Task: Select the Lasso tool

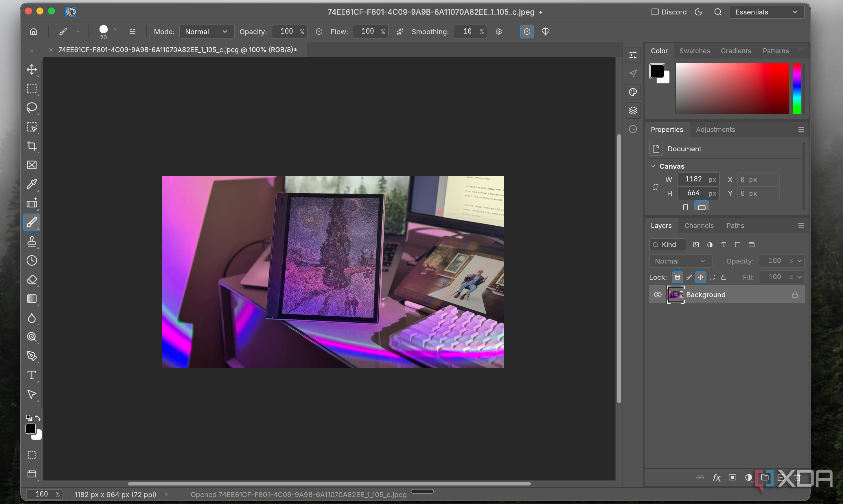Action: tap(32, 108)
